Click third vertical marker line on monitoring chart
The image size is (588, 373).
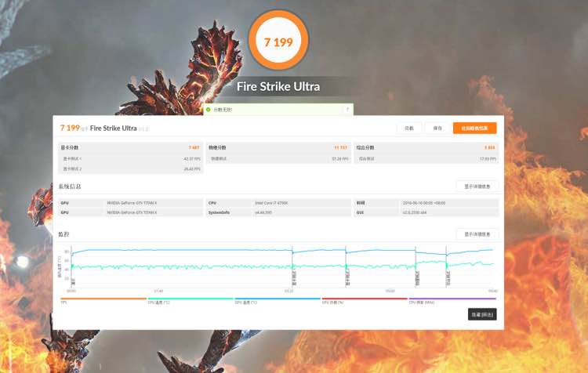(x=346, y=267)
